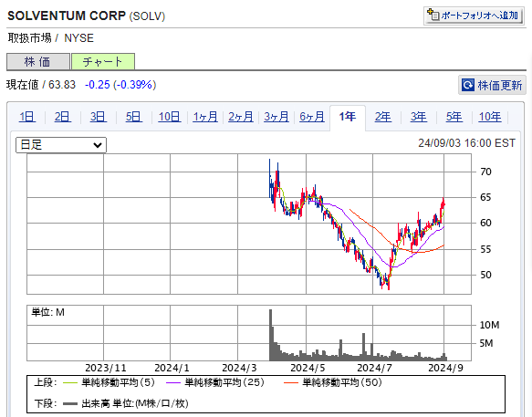The image size is (532, 417).
Task: Show the 5日 chart range
Action: tap(133, 117)
